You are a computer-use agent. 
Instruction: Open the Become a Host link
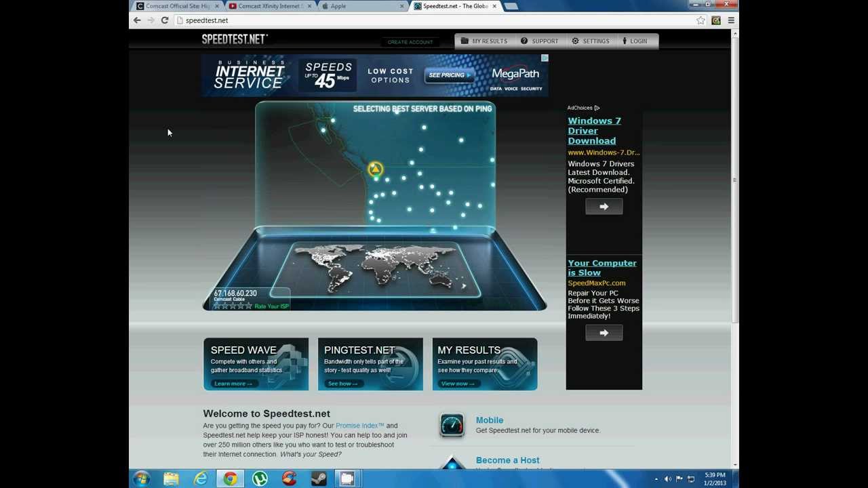coord(508,460)
